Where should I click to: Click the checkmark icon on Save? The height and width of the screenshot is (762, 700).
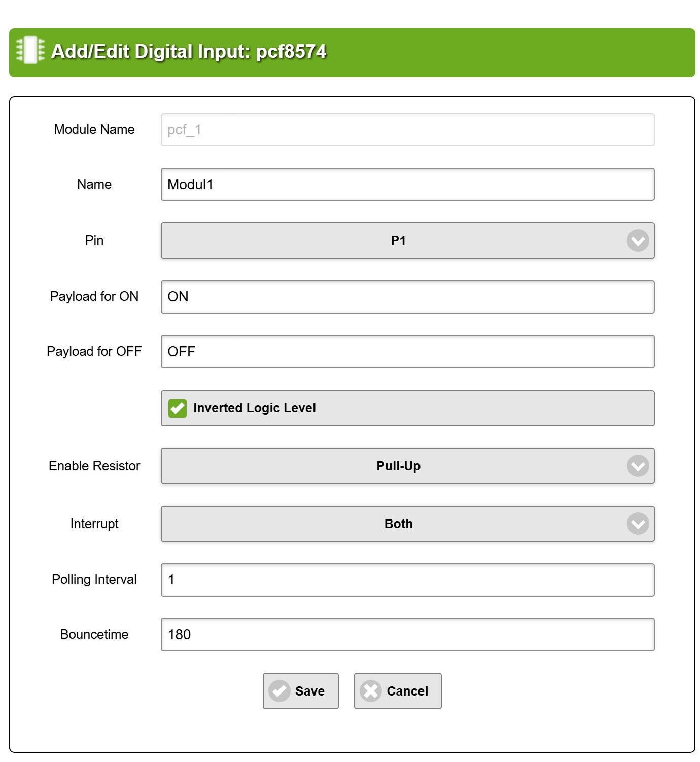279,691
